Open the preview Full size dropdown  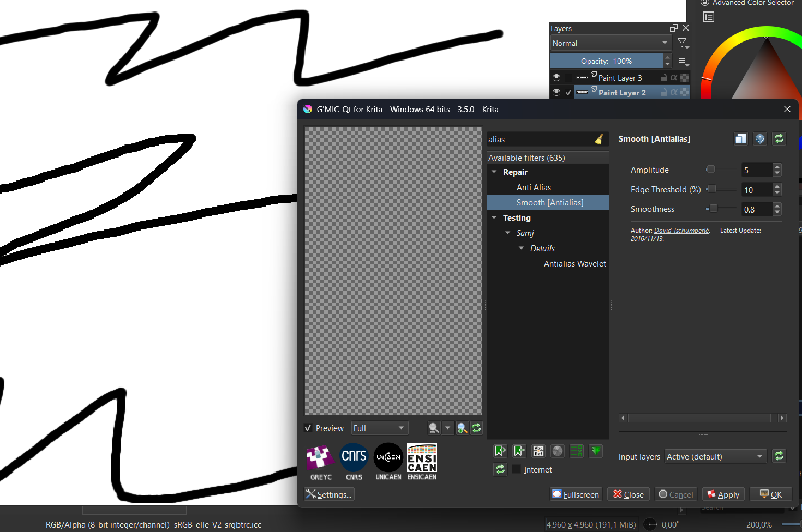[x=380, y=428]
